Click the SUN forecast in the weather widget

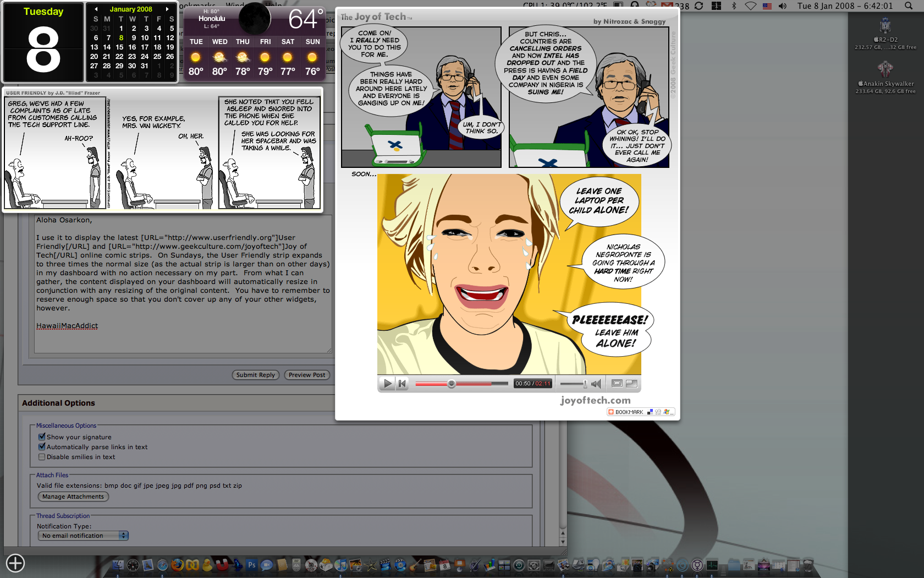(x=312, y=58)
